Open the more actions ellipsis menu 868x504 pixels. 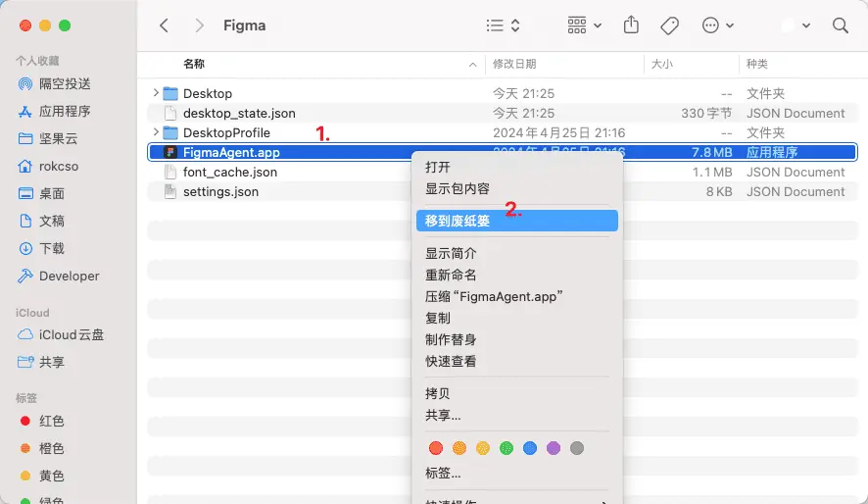[717, 25]
